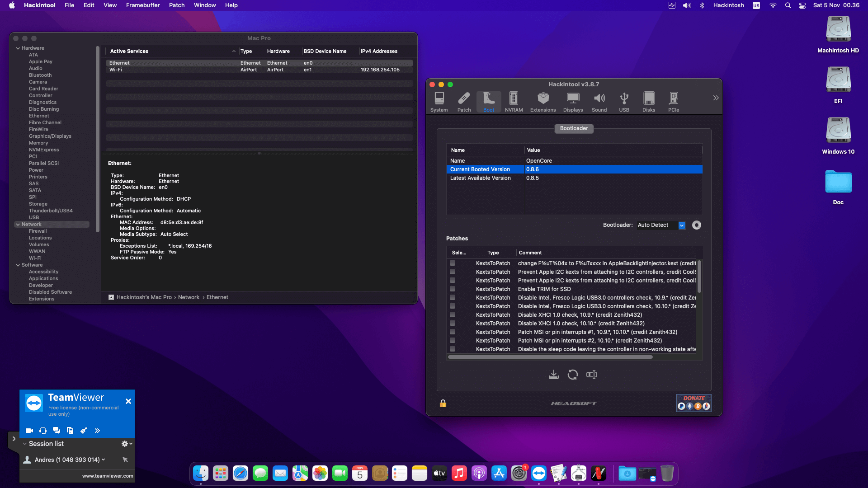Collapse the Software tree section
This screenshot has width=868, height=488.
point(18,265)
